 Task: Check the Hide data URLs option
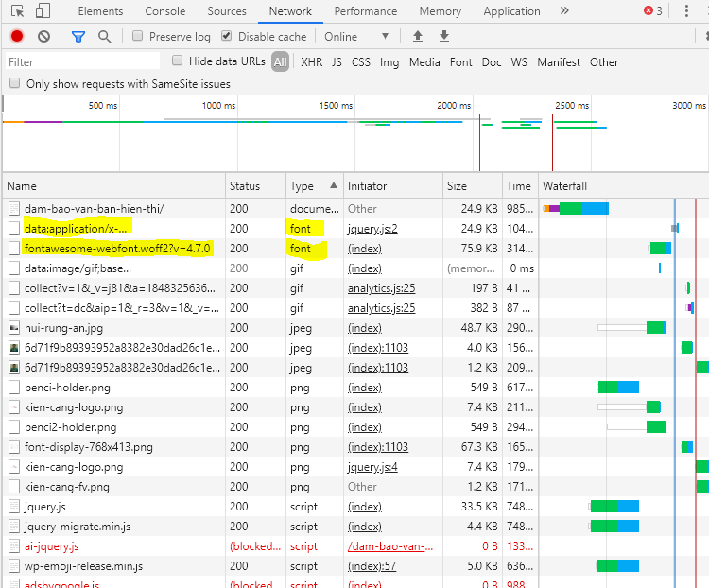(177, 61)
